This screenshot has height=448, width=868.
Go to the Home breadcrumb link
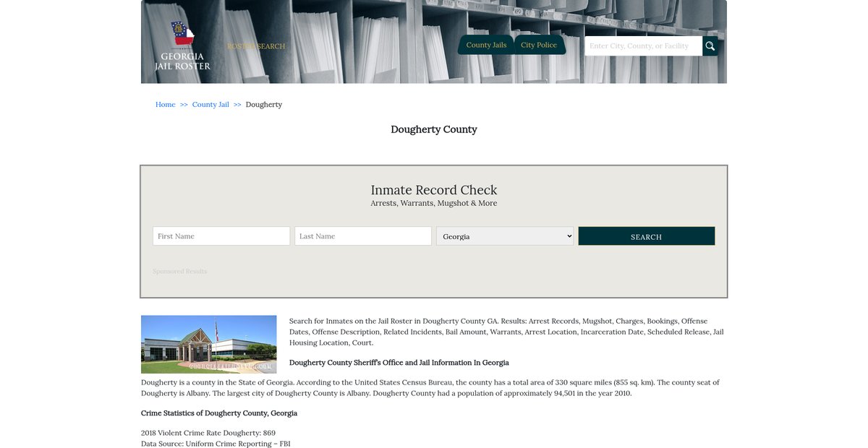(165, 105)
